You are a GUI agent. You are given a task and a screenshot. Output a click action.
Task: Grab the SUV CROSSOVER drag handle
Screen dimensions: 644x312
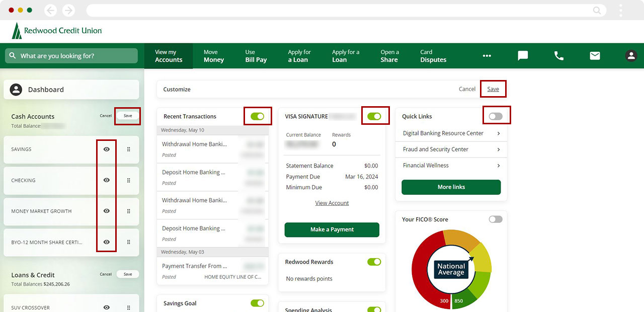(x=129, y=307)
